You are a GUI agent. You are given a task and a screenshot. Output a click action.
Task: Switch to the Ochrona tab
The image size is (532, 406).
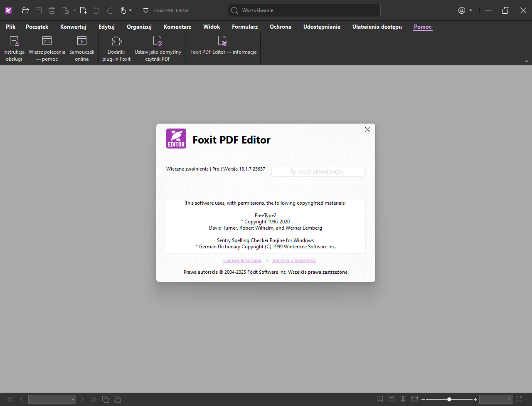(x=281, y=27)
